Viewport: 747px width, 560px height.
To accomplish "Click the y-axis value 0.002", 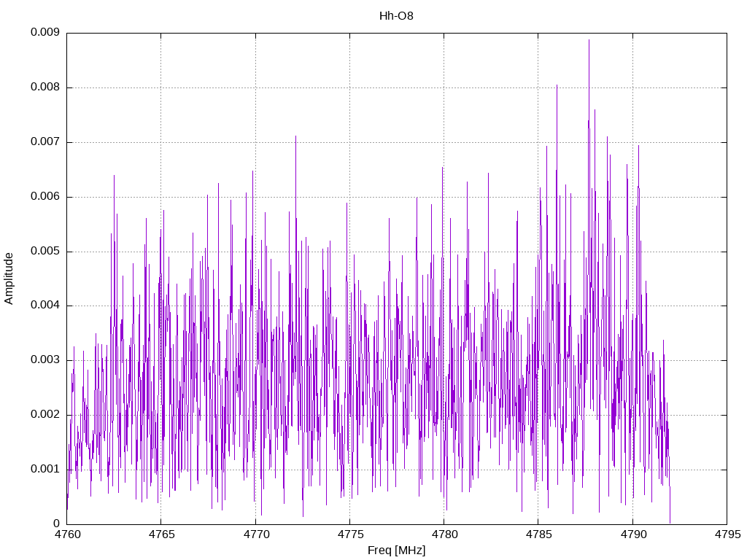I will [x=44, y=415].
